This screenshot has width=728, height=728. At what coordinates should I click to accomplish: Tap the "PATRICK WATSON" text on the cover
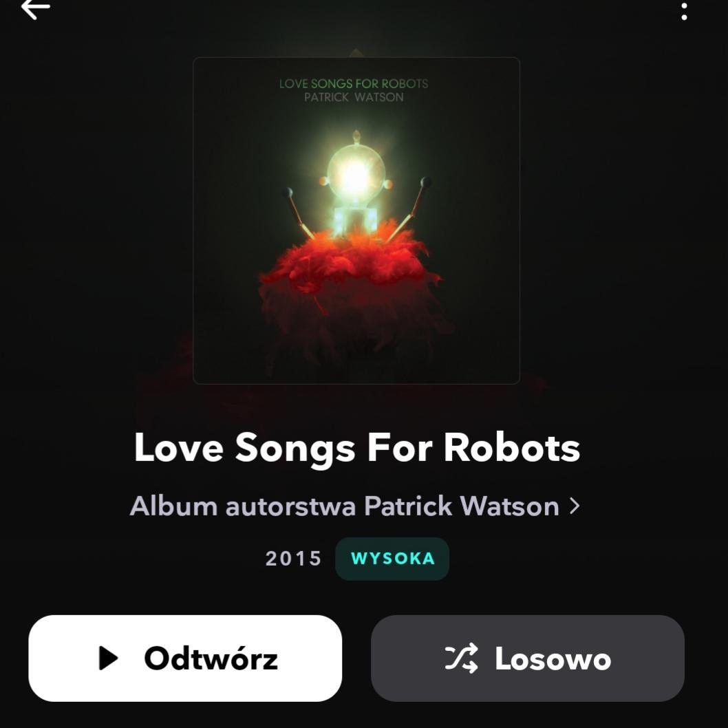click(354, 97)
